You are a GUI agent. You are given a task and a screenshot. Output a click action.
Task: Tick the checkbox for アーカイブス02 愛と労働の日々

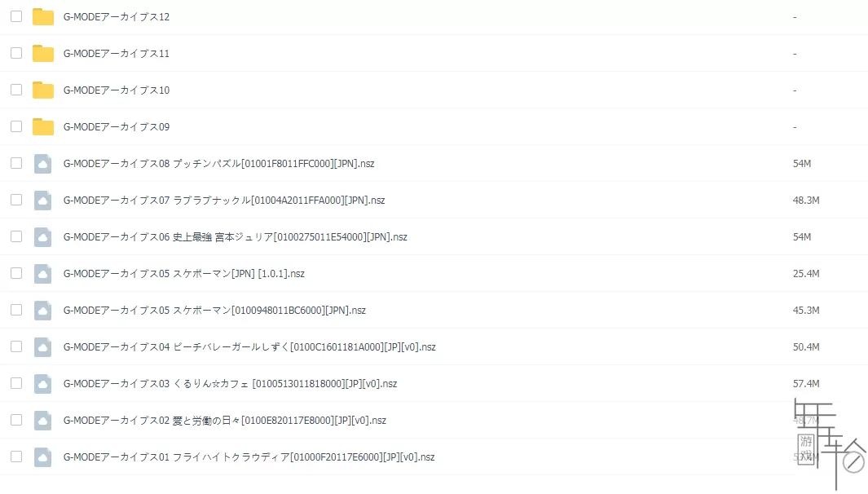[x=16, y=420]
